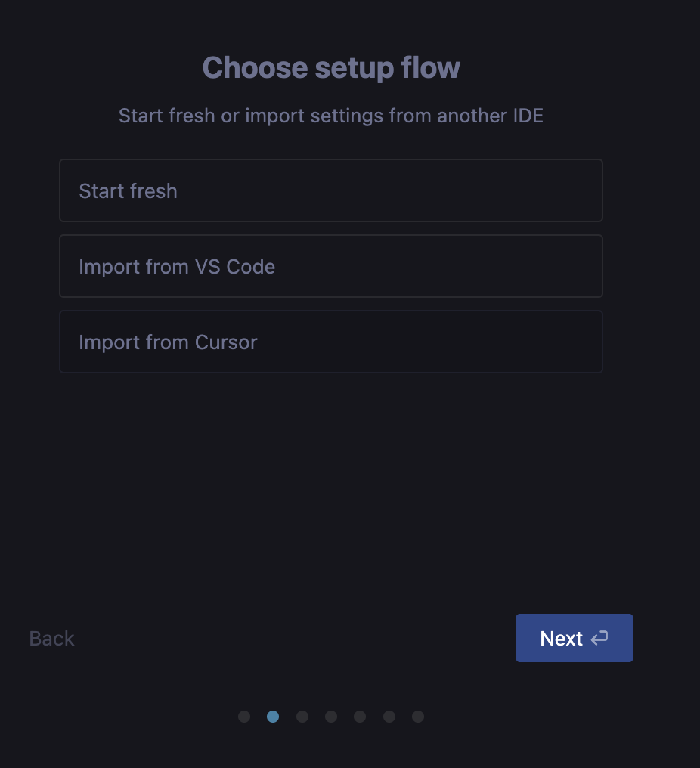
Task: Pick the Import from Cursor option
Action: click(x=330, y=342)
